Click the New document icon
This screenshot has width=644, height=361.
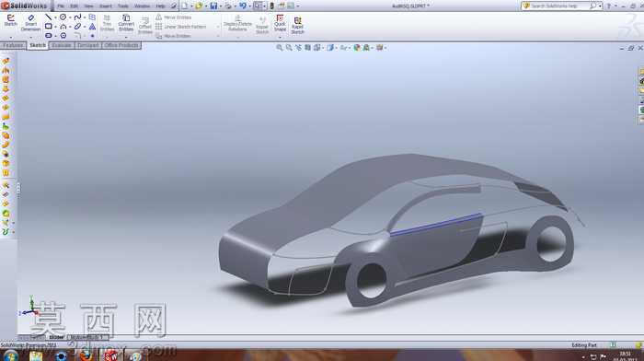click(185, 6)
